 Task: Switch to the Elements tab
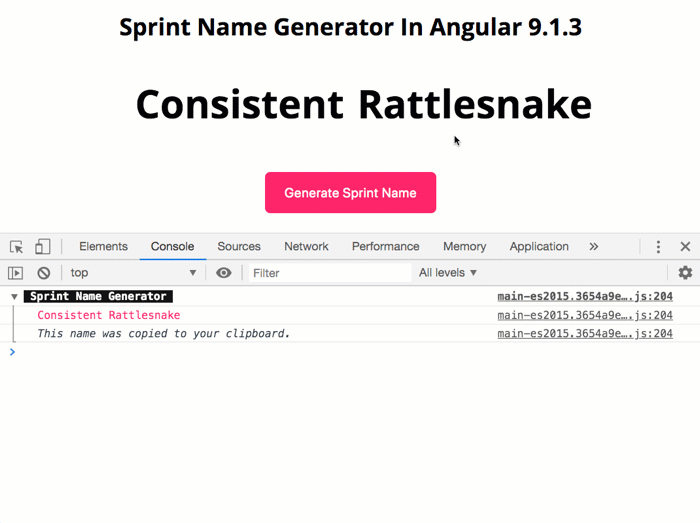click(103, 246)
